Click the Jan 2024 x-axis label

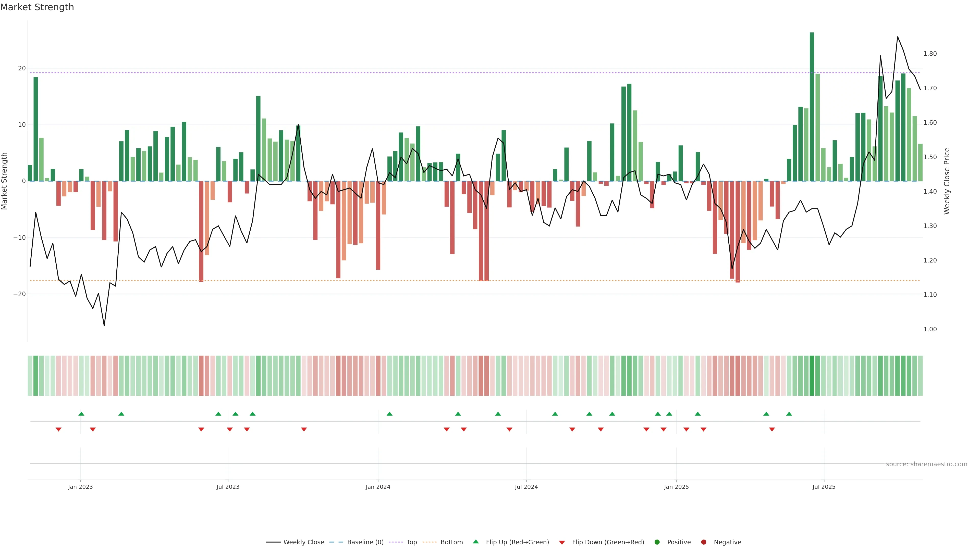coord(378,487)
